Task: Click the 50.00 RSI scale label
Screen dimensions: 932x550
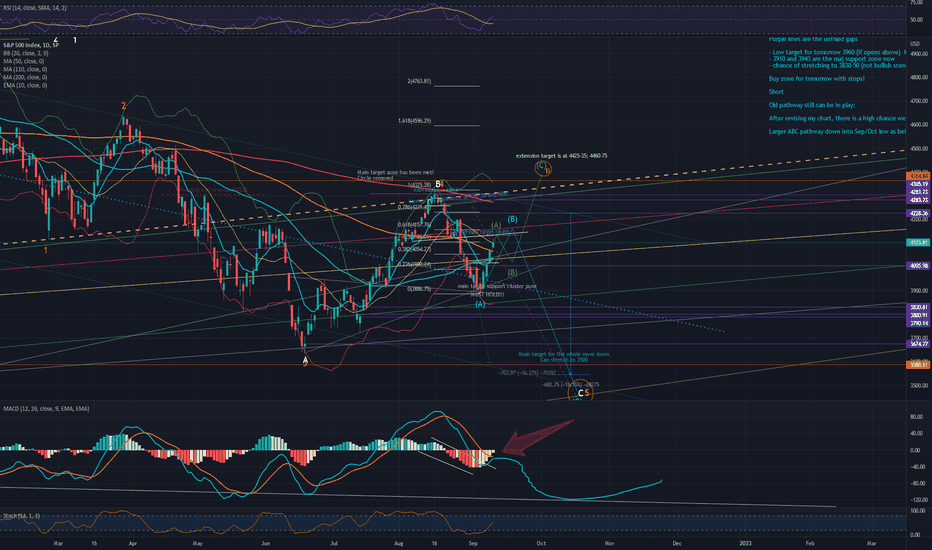Action: tap(916, 20)
